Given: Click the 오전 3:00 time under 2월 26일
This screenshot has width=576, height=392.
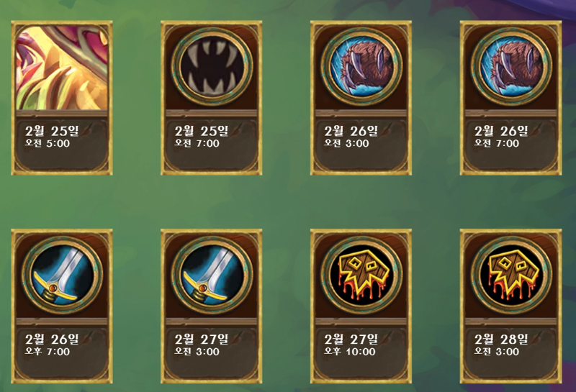Looking at the screenshot, I should (x=346, y=144).
